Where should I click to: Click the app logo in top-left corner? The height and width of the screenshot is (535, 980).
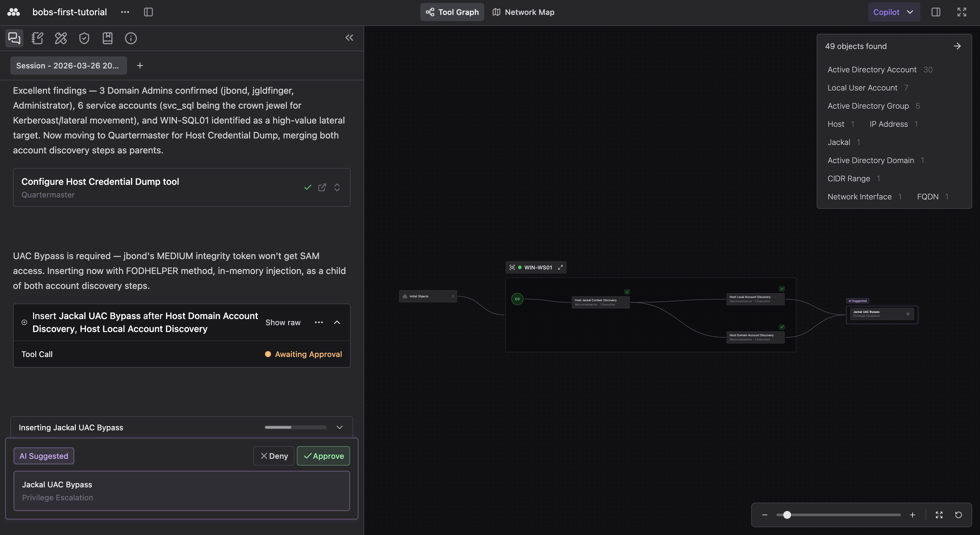pyautogui.click(x=13, y=12)
